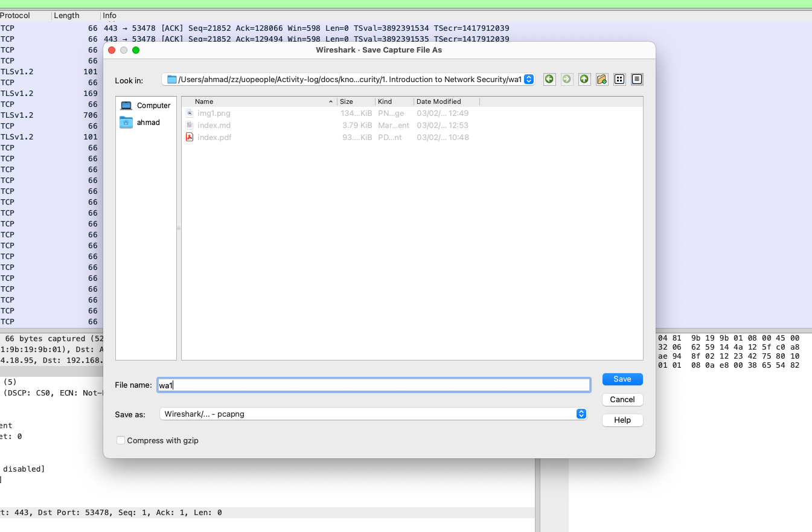This screenshot has height=532, width=812.
Task: Click the forward navigation arrow icon
Action: tap(567, 79)
